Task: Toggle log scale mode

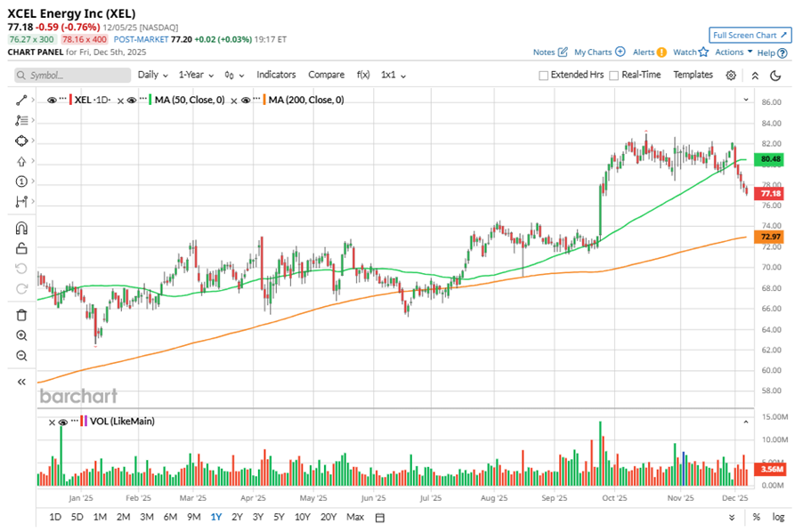Action: click(x=778, y=517)
